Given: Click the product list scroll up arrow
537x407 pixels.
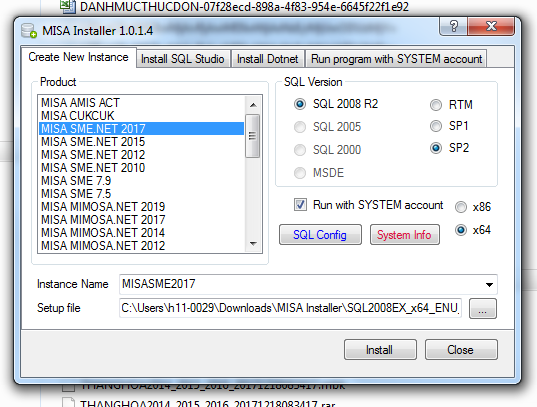Looking at the screenshot, I should (253, 105).
